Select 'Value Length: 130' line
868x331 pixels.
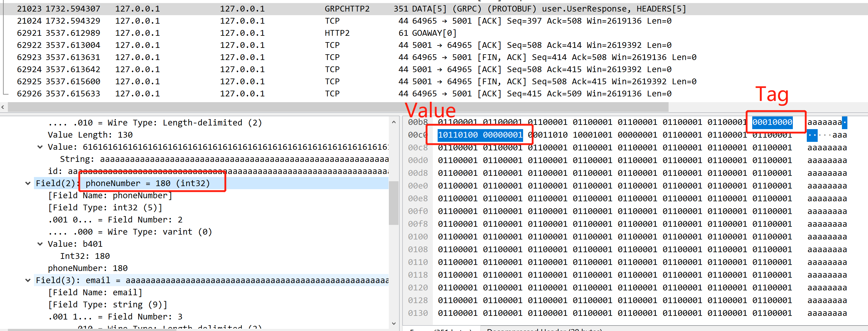(x=90, y=135)
